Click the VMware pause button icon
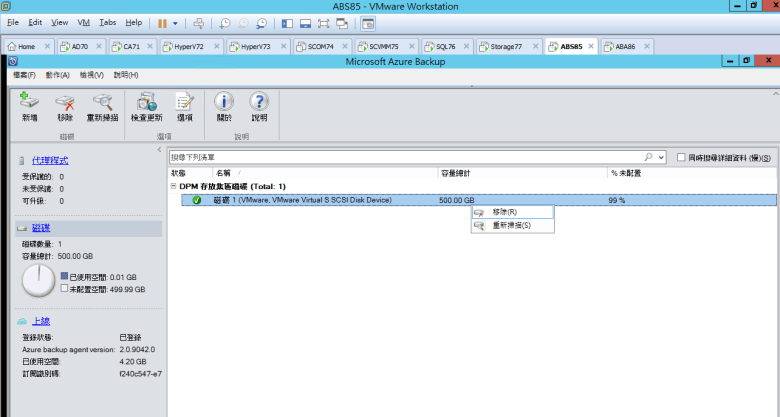Viewport: 780px width, 417px height. coord(162,22)
